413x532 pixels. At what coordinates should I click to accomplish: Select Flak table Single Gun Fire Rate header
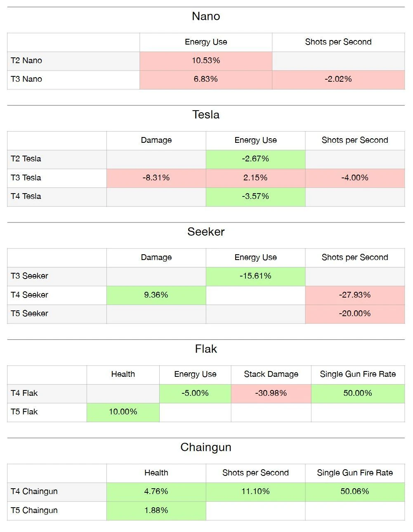(358, 374)
